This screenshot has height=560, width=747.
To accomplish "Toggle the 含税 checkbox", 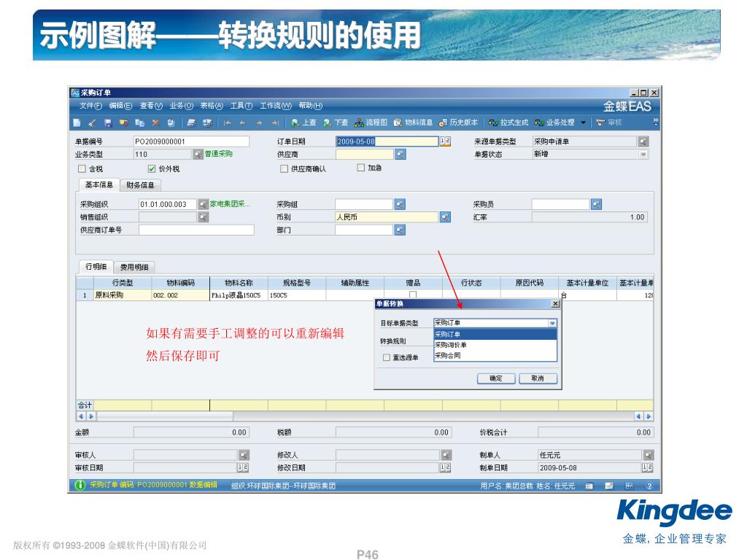I will pyautogui.click(x=82, y=168).
